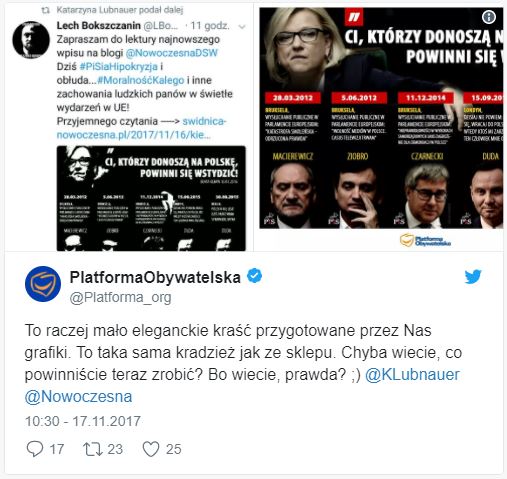This screenshot has height=479, width=507.
Task: Expand the tweet options chevron arrow
Action: (x=242, y=27)
